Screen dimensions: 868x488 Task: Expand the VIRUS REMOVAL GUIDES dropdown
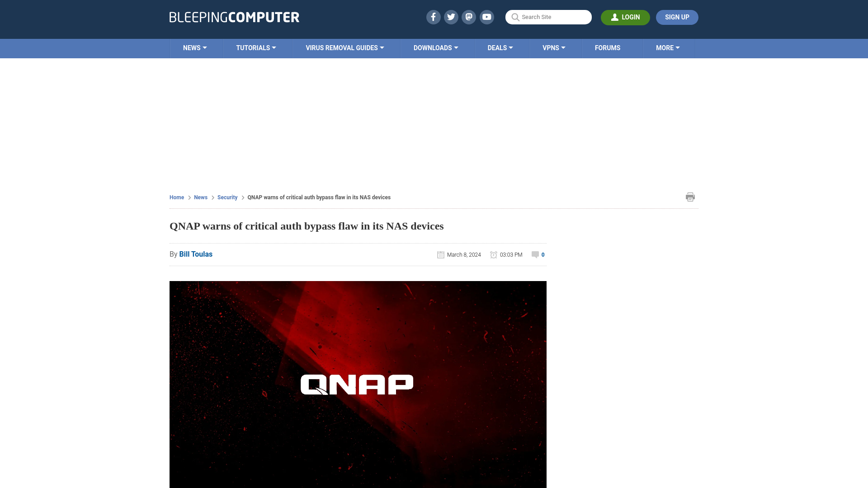point(344,47)
